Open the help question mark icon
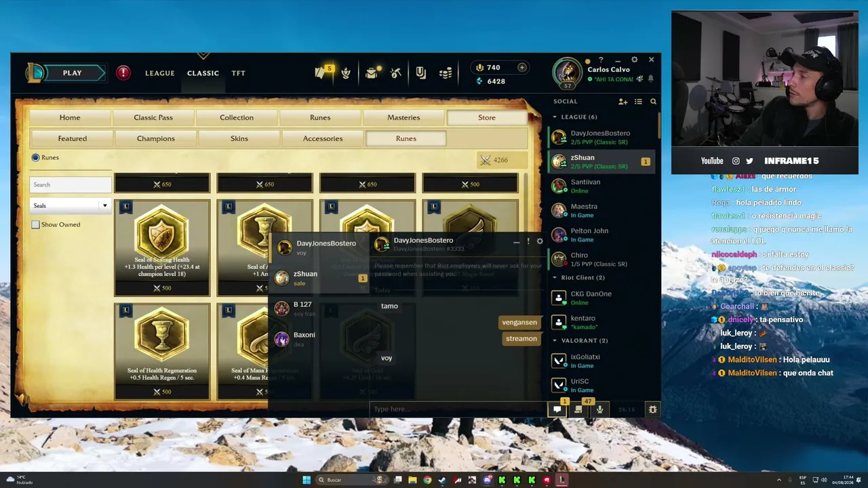868x488 pixels. point(600,60)
